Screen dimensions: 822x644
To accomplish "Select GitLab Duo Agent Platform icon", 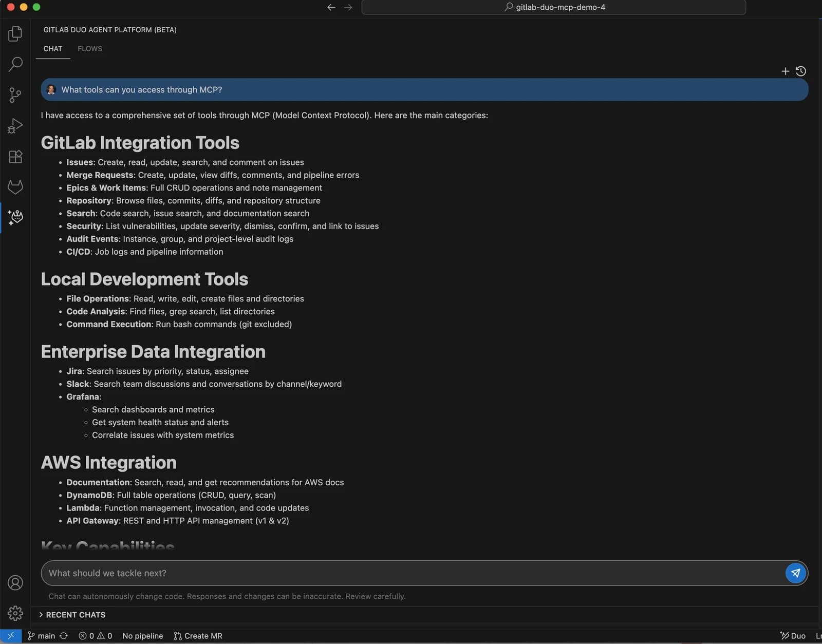I will [x=15, y=218].
